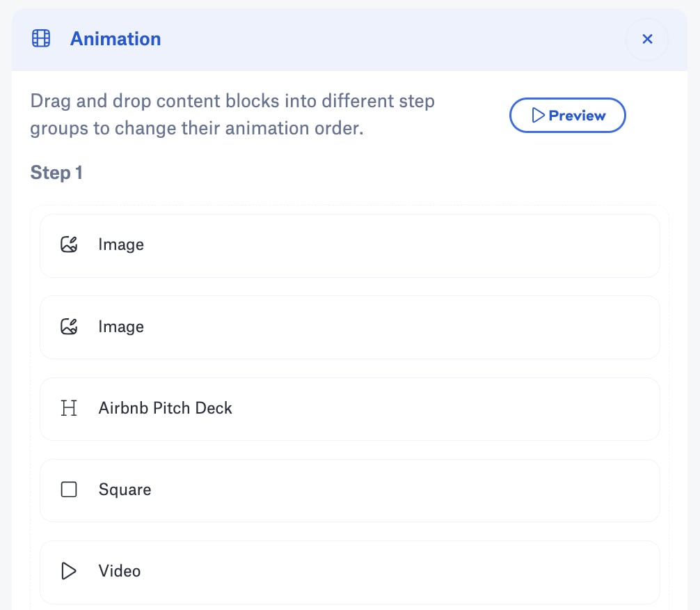
Task: Click the Animation panel title text
Action: click(x=116, y=39)
